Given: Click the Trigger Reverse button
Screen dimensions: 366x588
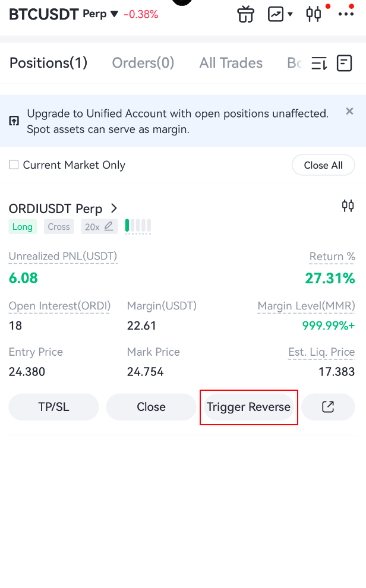Looking at the screenshot, I should click(x=248, y=407).
